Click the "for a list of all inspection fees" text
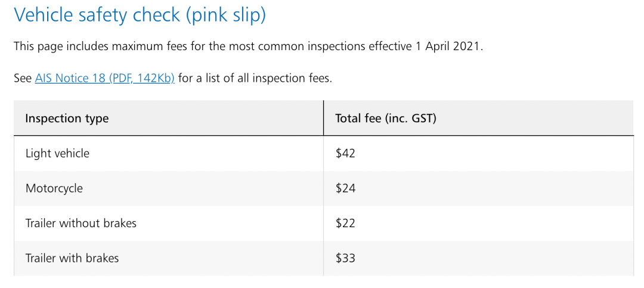Image resolution: width=644 pixels, height=288 pixels. [x=255, y=78]
